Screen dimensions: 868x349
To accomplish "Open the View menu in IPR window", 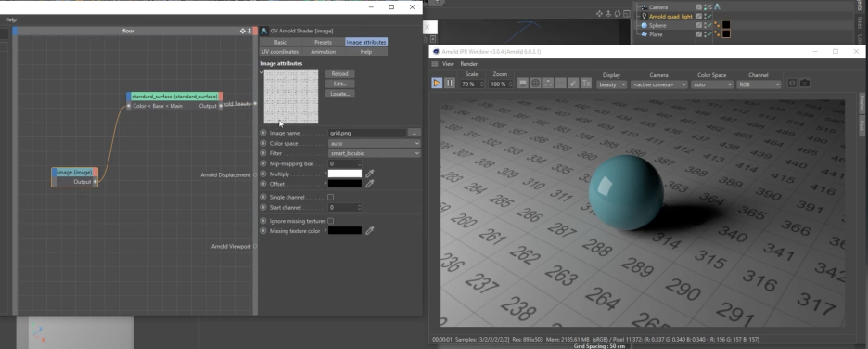I will coord(448,64).
